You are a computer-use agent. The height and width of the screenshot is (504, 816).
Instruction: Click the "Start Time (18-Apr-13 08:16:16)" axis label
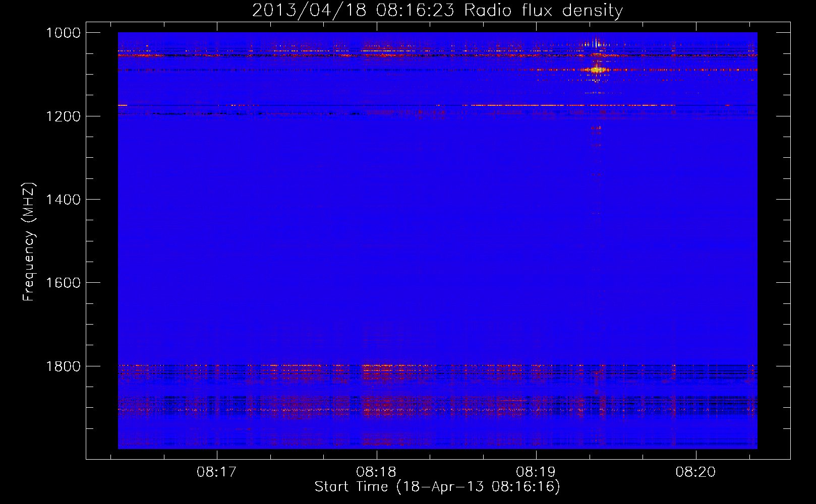coord(437,487)
